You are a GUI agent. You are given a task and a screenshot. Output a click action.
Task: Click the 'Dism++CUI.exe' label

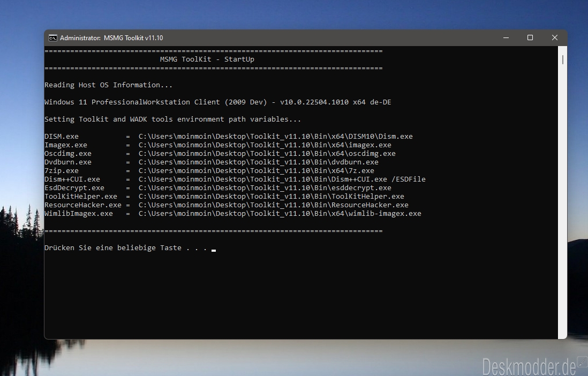tap(72, 179)
